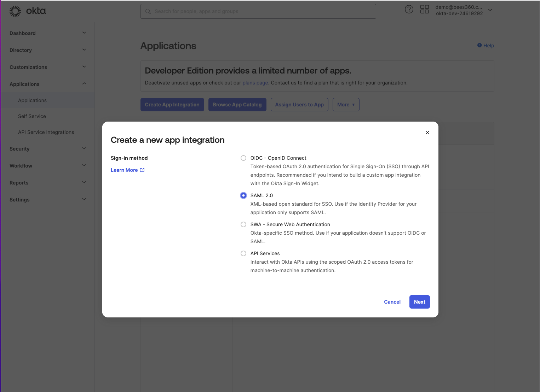Image resolution: width=540 pixels, height=392 pixels.
Task: Follow the Learn More link
Action: point(124,170)
